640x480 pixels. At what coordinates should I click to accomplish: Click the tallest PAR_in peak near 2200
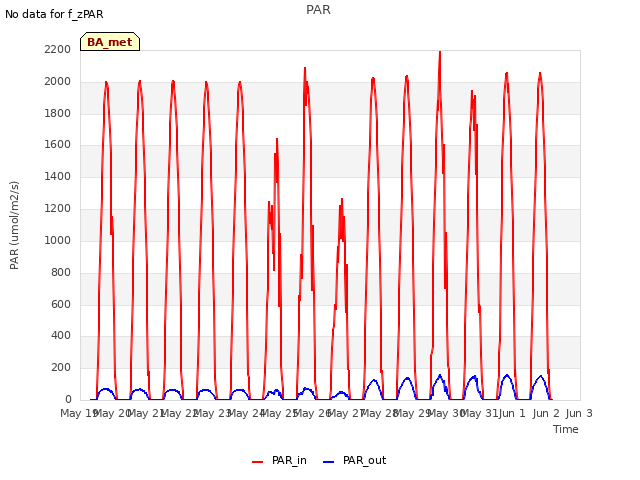coord(440,52)
